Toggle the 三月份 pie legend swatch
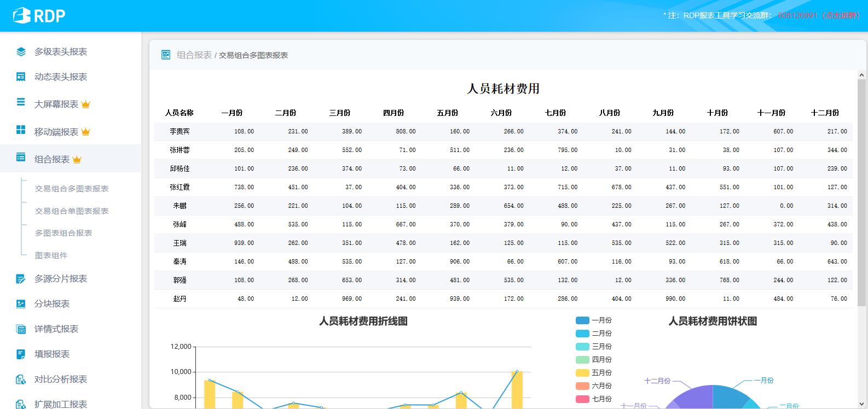Screen dimensions: 868x409 click(x=582, y=347)
